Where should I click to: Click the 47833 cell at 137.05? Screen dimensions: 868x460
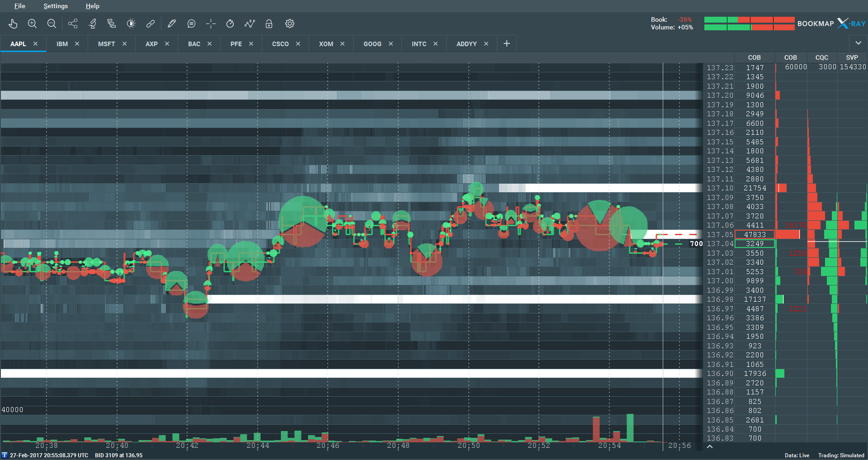tap(755, 234)
